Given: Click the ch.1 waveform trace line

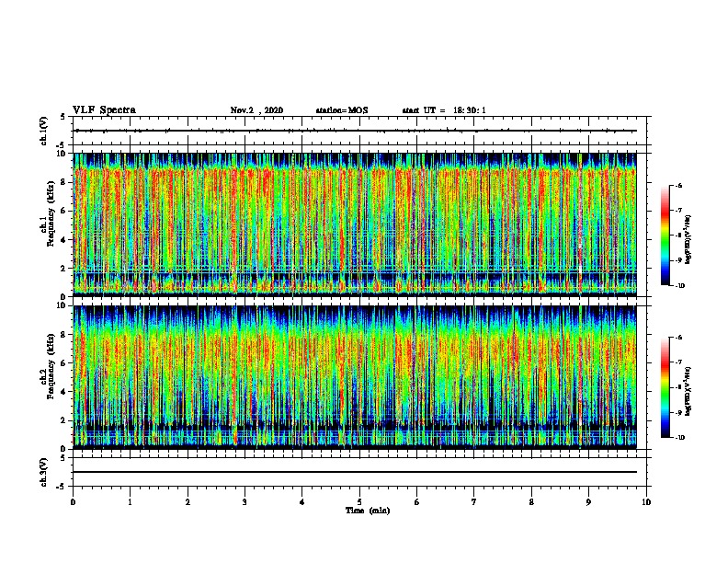Looking at the screenshot, I should pyautogui.click(x=356, y=131).
